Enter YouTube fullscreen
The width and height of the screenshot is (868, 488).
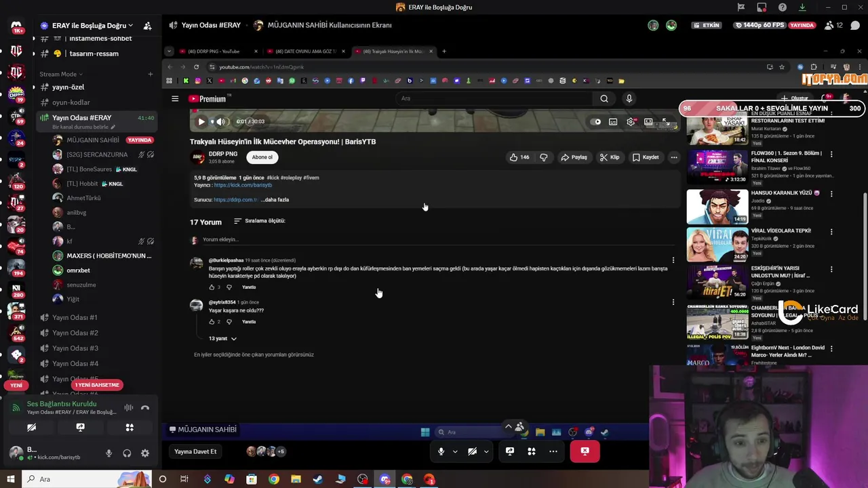[x=666, y=122]
